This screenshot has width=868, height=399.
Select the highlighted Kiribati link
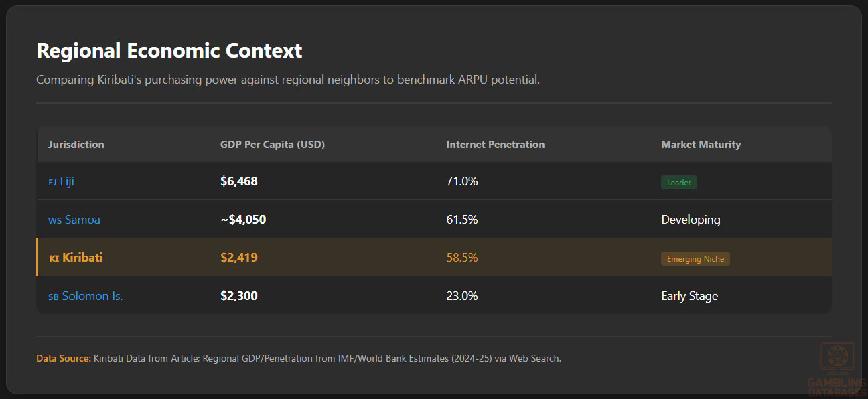click(x=82, y=258)
